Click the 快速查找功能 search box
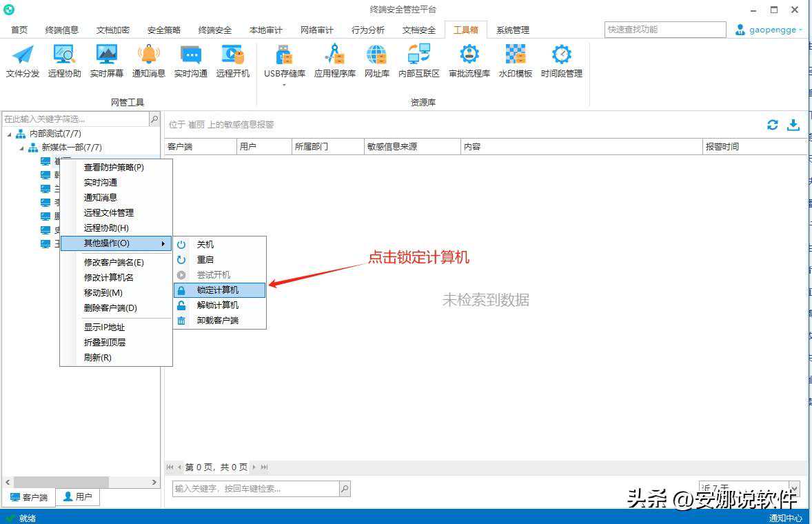Screen dimensions: 812x524 664,30
